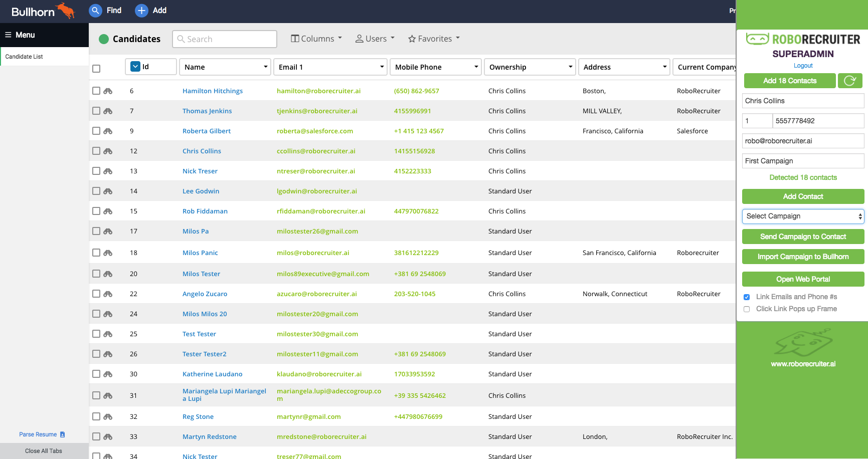Click binoculars icon for Martyn Redstone
This screenshot has height=459, width=868.
click(108, 437)
